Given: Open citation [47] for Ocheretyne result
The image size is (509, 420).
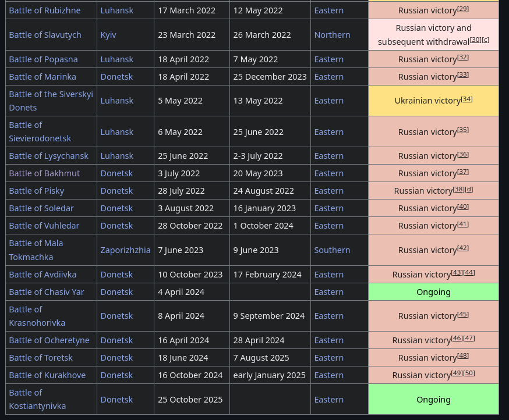Looking at the screenshot, I should point(469,339).
